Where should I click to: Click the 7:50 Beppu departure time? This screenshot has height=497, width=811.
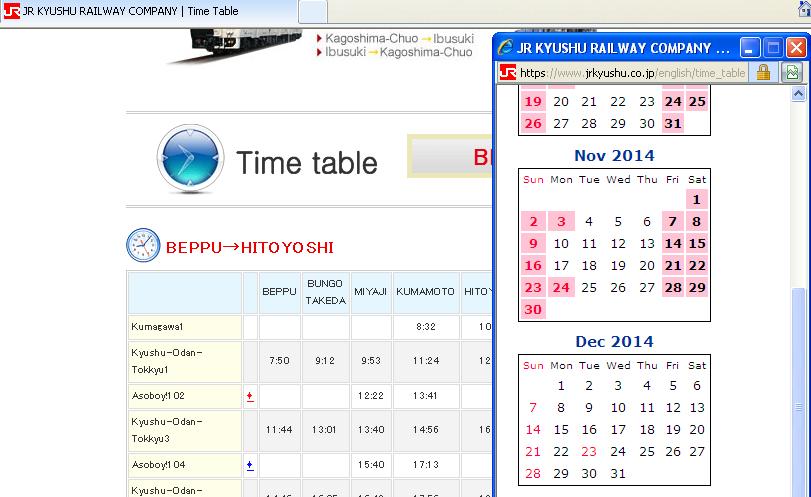[279, 360]
